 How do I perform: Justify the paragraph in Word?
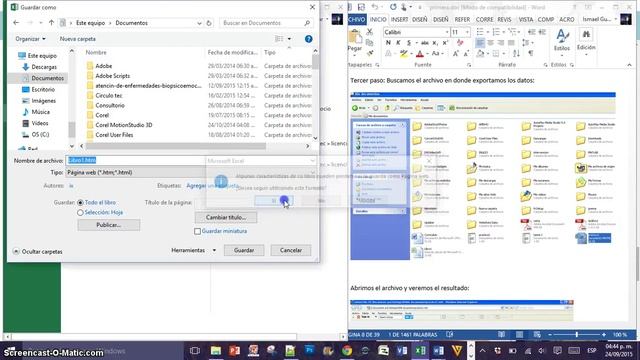click(511, 43)
